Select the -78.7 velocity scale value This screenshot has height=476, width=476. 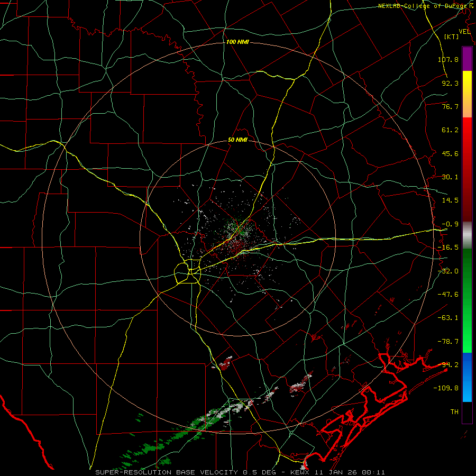point(448,342)
